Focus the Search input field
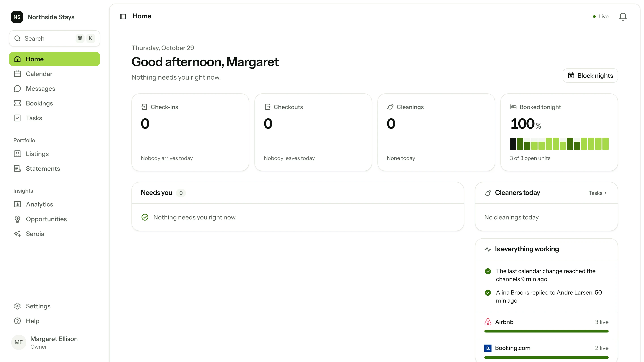 click(55, 38)
